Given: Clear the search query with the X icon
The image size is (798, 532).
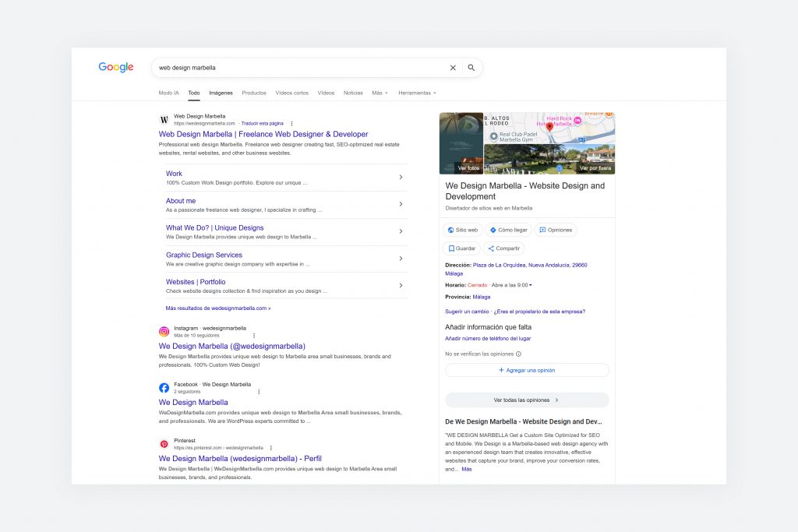Looking at the screenshot, I should pos(453,68).
